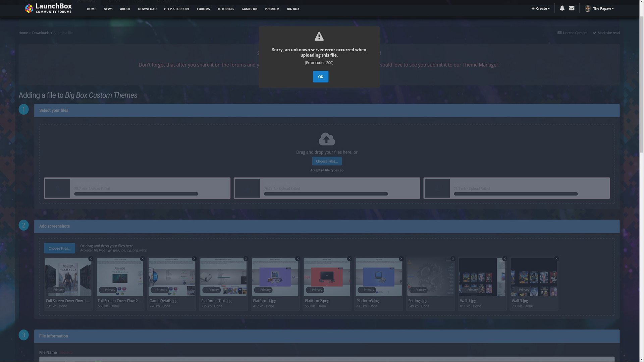Click third failed upload progress bar
Image resolution: width=644 pixels, height=362 pixels.
tap(516, 194)
